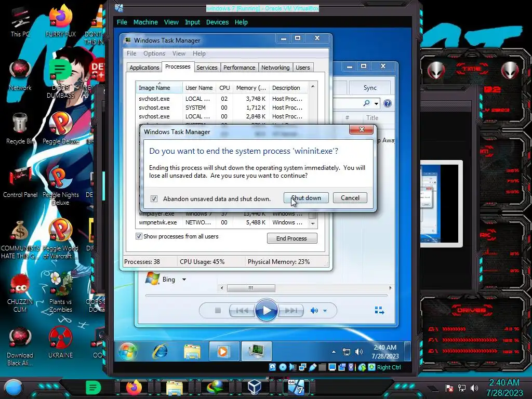Click guest network tray icon
Image resolution: width=532 pixels, height=399 pixels.
(346, 352)
